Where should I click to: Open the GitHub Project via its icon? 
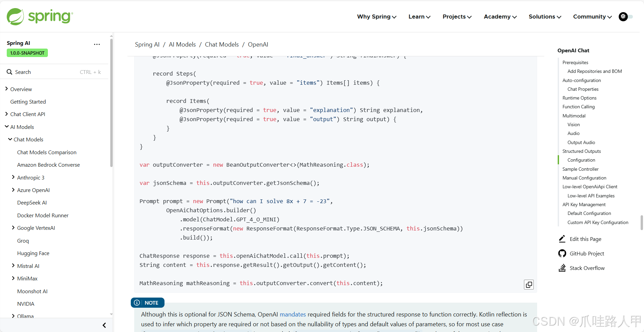click(562, 253)
